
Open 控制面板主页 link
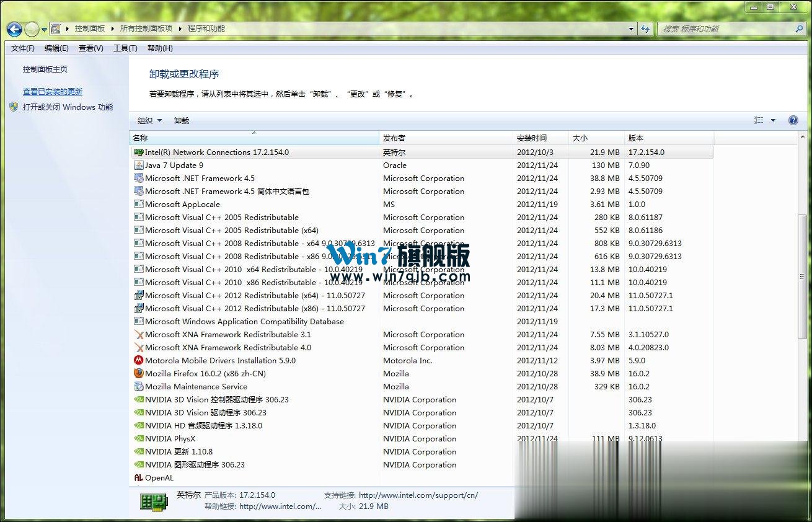[x=45, y=69]
